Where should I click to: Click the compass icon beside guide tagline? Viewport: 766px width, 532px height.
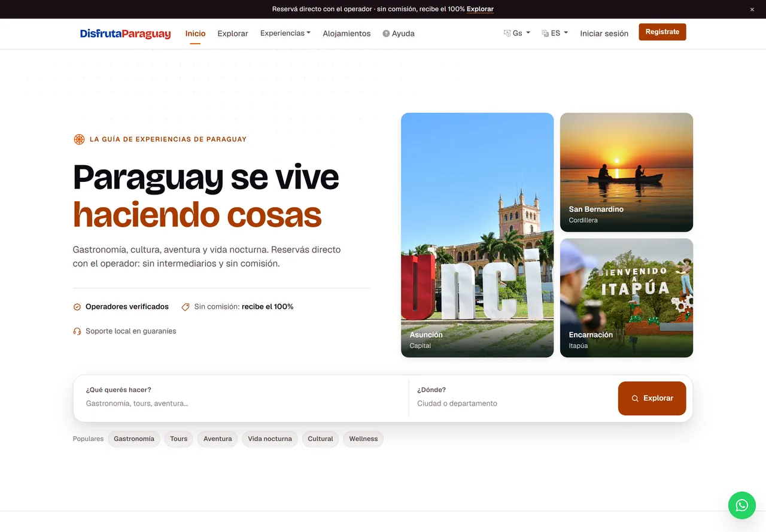click(x=79, y=139)
